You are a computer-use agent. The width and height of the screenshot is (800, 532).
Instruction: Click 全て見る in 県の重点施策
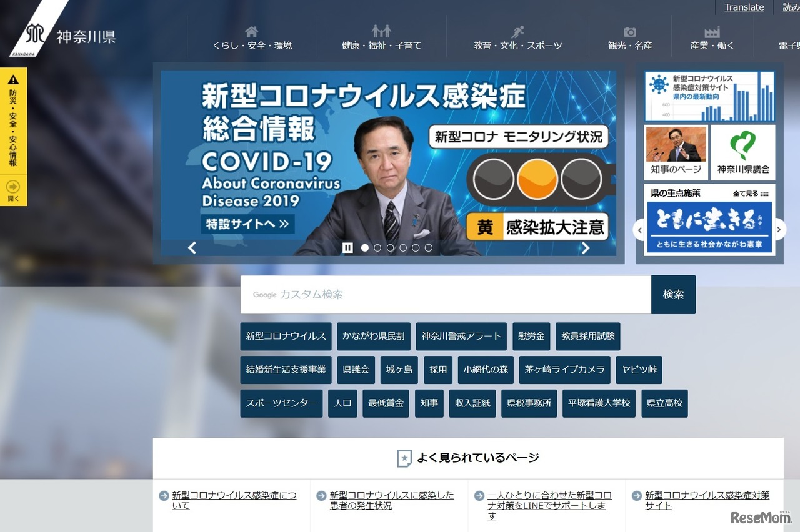[x=750, y=194]
